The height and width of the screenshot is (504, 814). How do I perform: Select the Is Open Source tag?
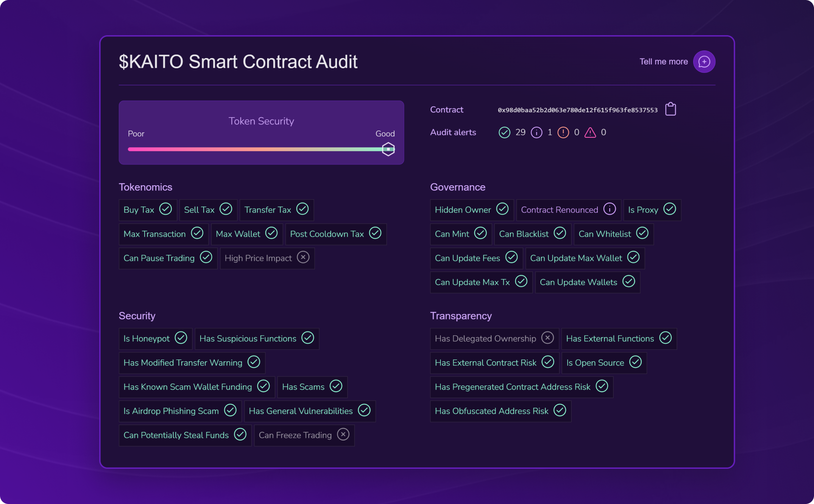point(603,363)
